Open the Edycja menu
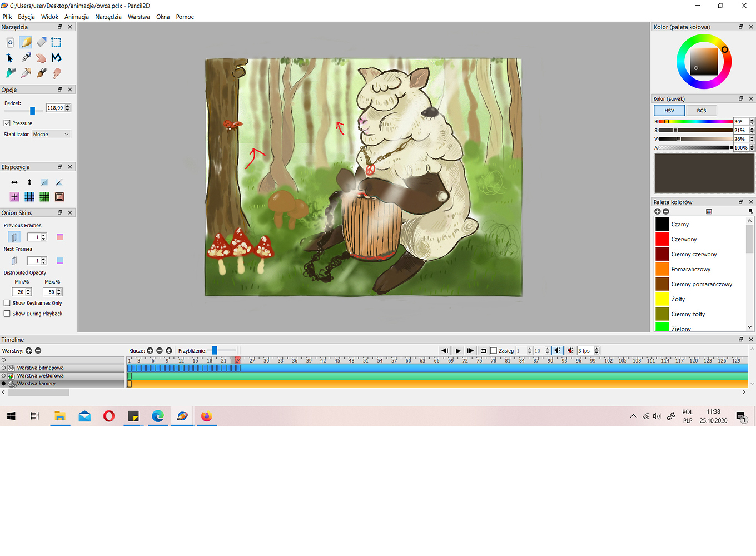Screen dimensions: 756x556 click(26, 17)
